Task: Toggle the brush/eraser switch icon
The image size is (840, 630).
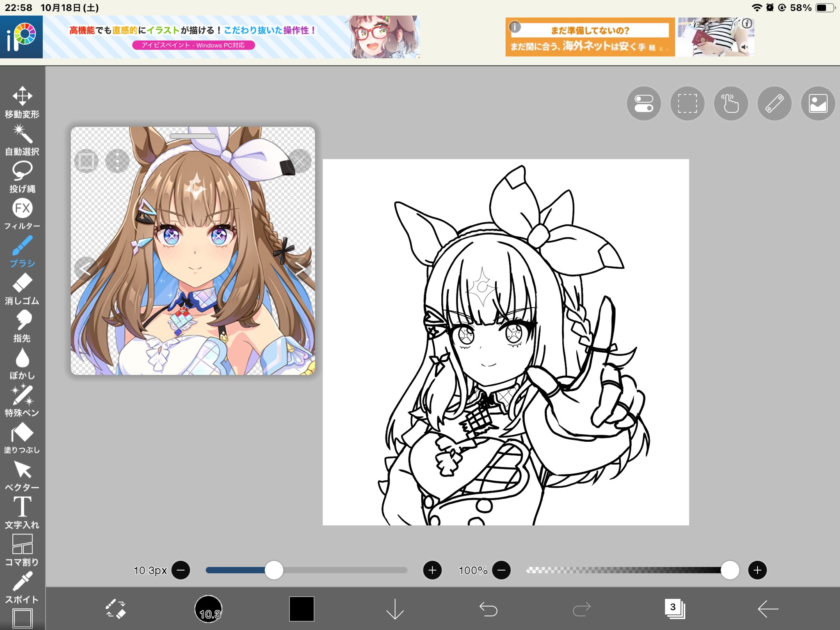Action: click(x=116, y=610)
